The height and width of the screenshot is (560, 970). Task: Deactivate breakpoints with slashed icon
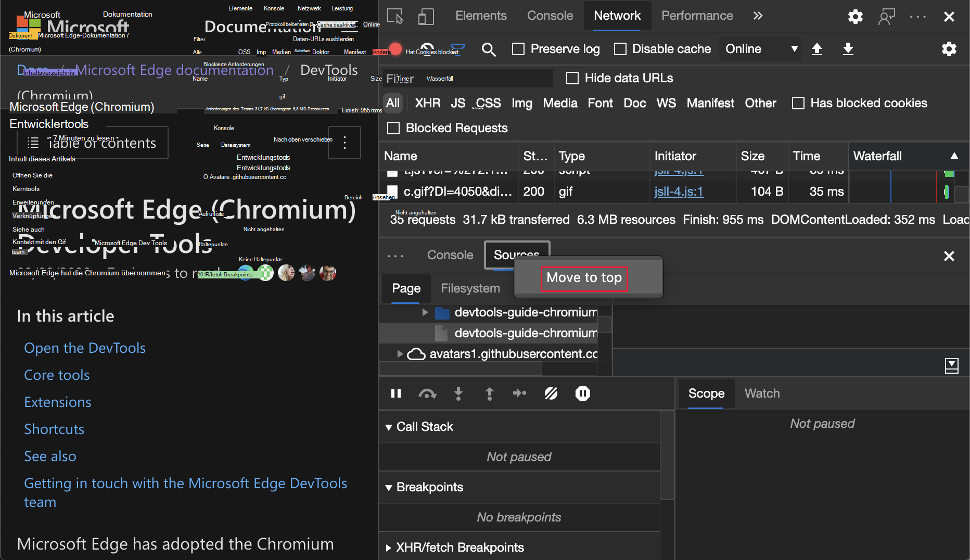click(551, 393)
